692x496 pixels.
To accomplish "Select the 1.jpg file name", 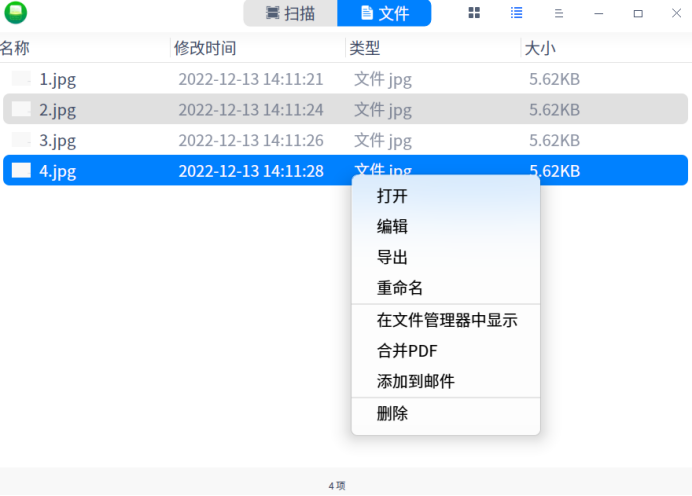I will pyautogui.click(x=57, y=79).
